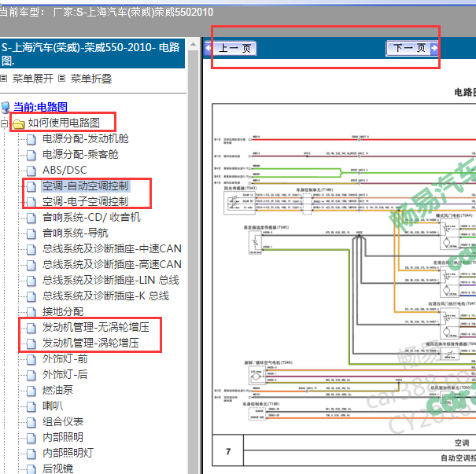Open 内部照明灯 diagram
Viewport: 476px width, 474px height.
68,453
